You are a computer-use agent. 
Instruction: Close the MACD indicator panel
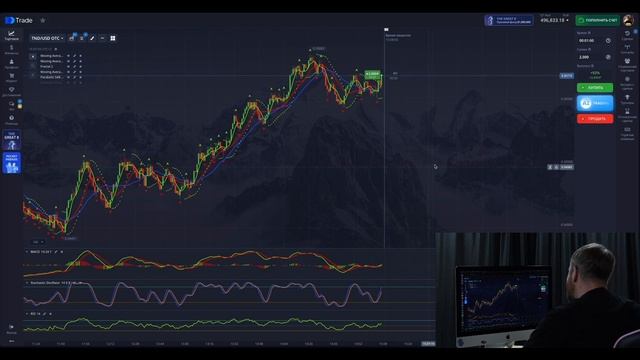[x=62, y=252]
